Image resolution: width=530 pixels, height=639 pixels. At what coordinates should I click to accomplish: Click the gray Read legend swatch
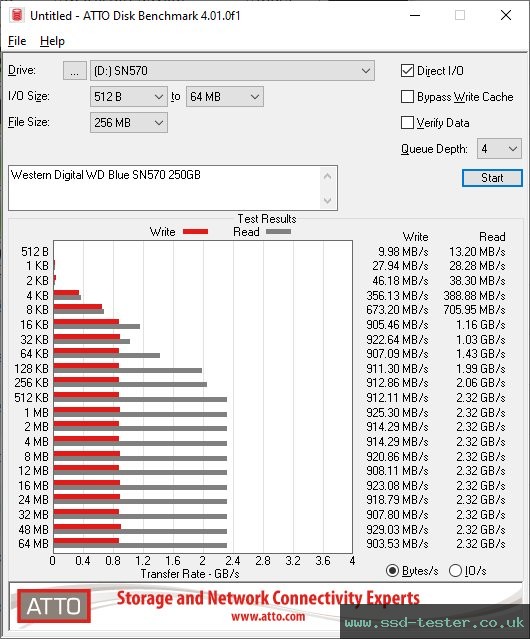(278, 232)
